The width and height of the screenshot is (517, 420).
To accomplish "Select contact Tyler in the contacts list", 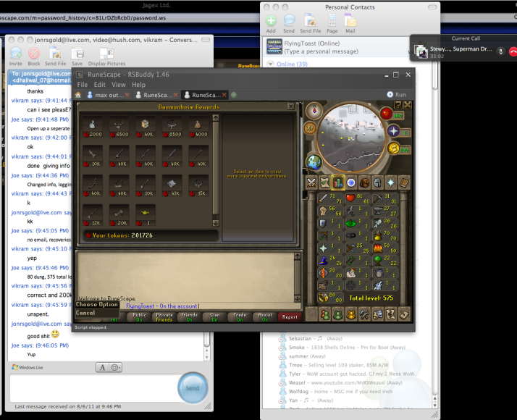I will click(x=350, y=374).
